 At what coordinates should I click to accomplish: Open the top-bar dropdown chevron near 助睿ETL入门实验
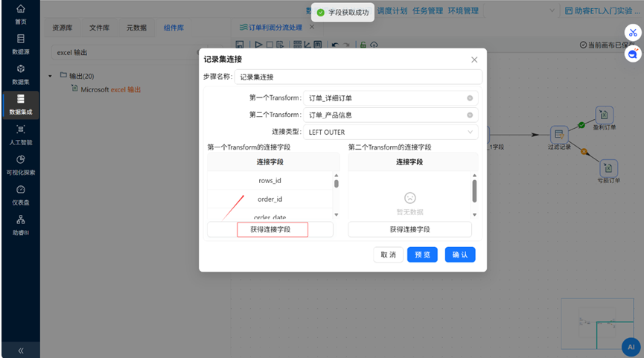552,10
